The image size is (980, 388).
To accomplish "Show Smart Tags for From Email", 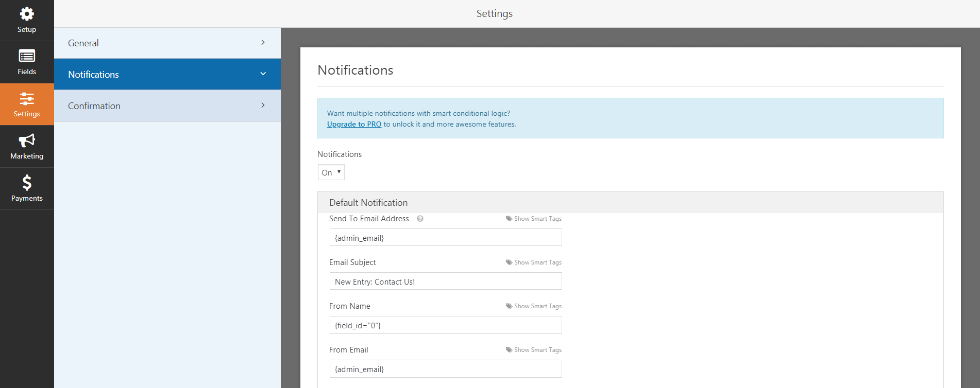I will 538,350.
